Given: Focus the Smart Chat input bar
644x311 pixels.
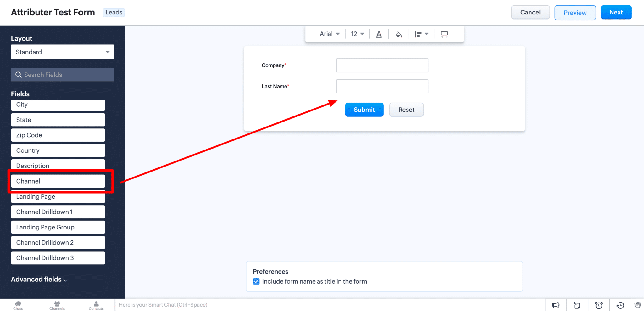Looking at the screenshot, I should point(330,305).
